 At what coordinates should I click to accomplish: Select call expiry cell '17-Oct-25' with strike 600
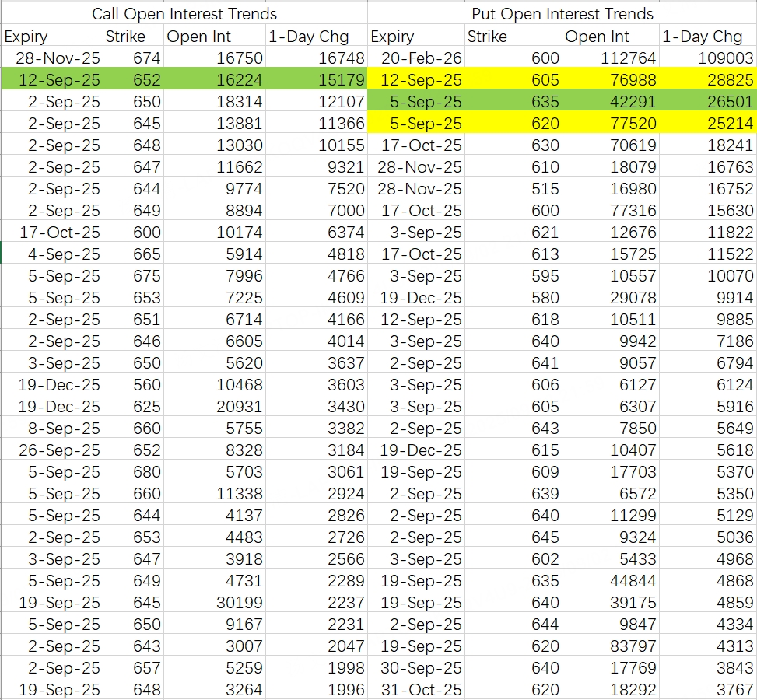point(52,233)
